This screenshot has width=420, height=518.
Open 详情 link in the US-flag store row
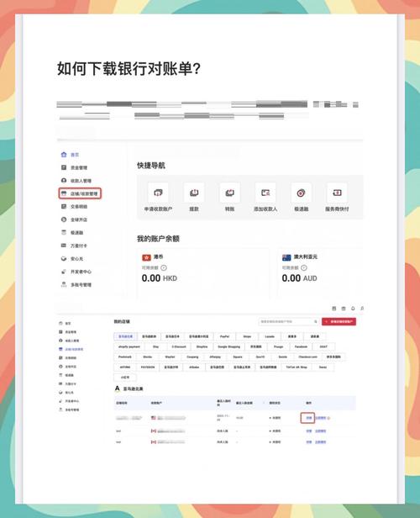click(309, 418)
